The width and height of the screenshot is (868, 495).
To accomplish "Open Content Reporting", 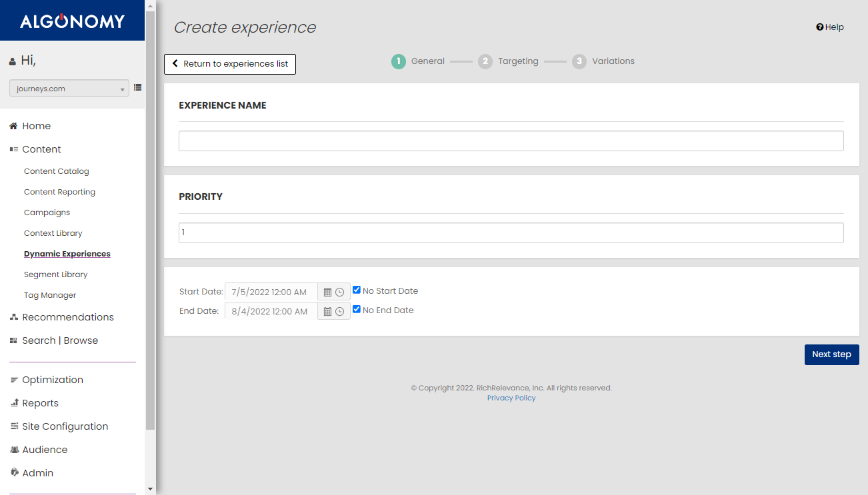I will coord(60,192).
